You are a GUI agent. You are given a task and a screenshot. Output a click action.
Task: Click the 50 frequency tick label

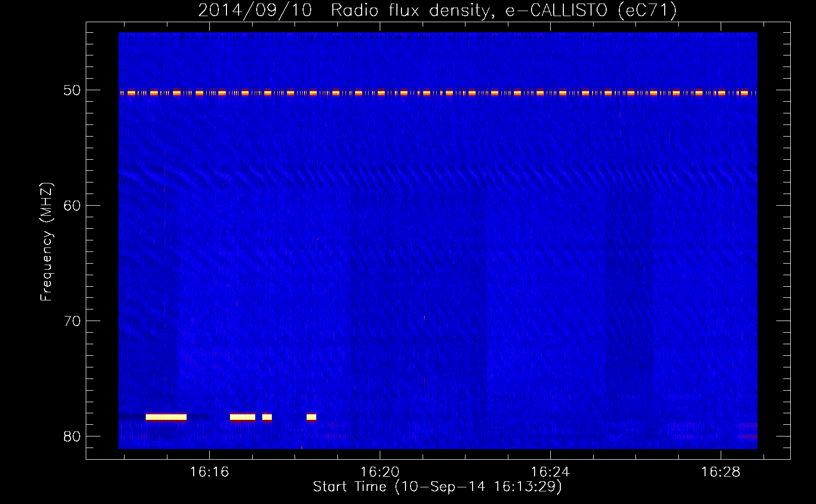coord(72,90)
